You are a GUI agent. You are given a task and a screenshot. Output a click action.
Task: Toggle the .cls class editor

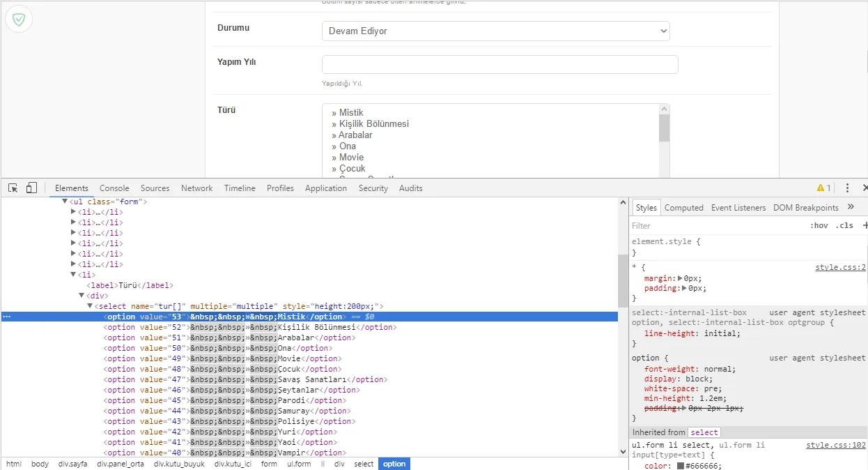844,225
